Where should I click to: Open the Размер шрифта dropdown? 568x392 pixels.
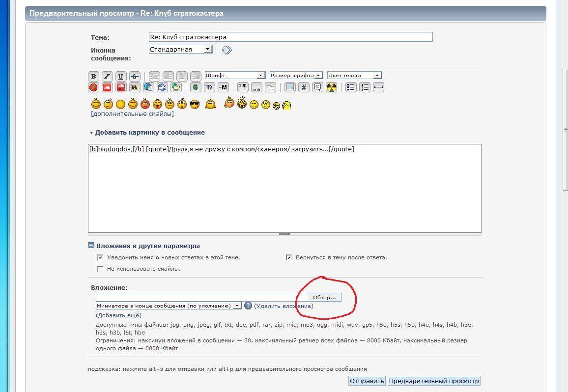[296, 75]
